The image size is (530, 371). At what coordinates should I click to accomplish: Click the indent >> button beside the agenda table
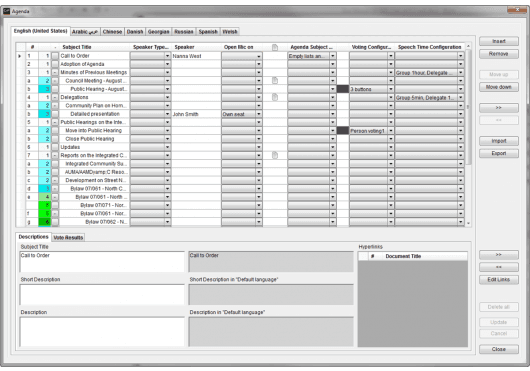coord(499,108)
